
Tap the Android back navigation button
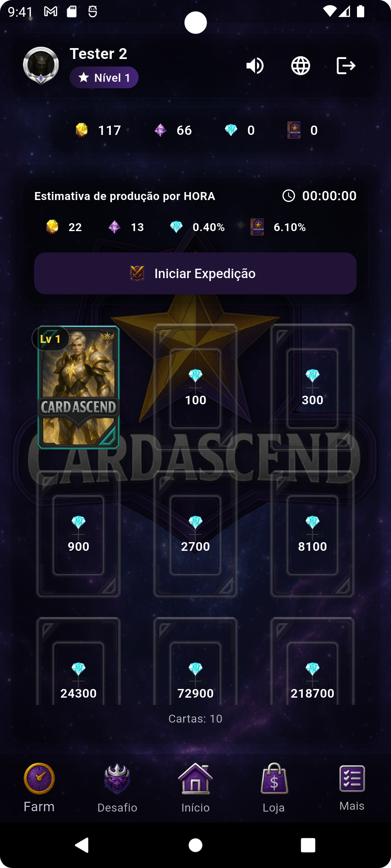[82, 845]
